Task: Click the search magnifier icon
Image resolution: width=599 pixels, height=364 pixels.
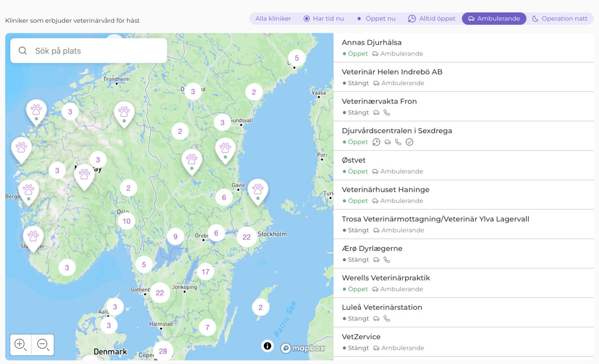Action: coord(23,51)
